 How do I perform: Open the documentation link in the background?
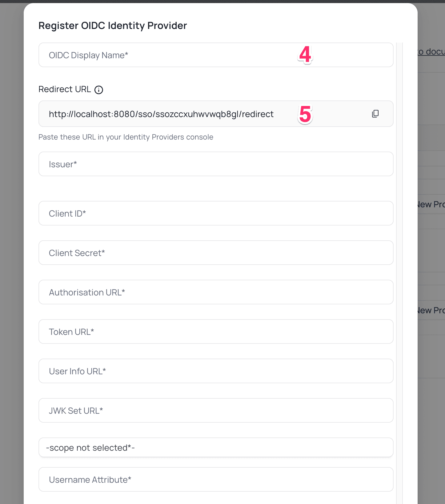point(431,51)
